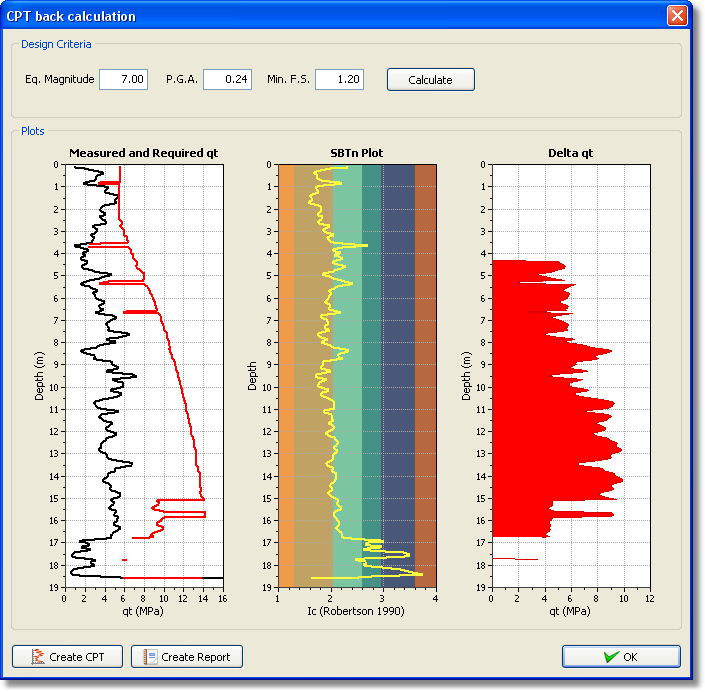Click the "Ic (Robertson 1990)" axis label
This screenshot has width=705, height=692.
coord(356,611)
